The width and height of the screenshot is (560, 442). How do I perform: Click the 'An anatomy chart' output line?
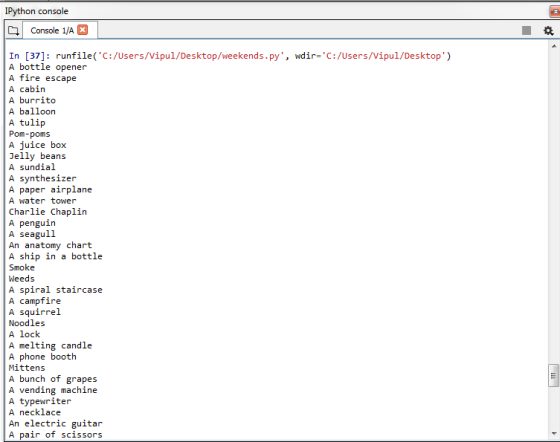tap(50, 245)
